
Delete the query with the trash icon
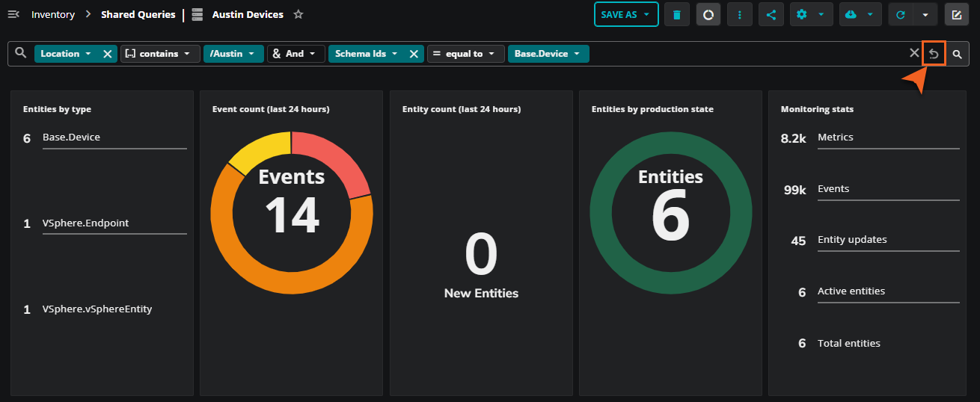click(x=677, y=15)
